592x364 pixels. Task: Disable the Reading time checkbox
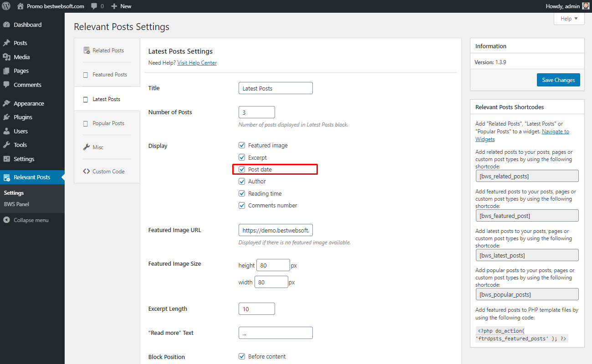point(242,193)
